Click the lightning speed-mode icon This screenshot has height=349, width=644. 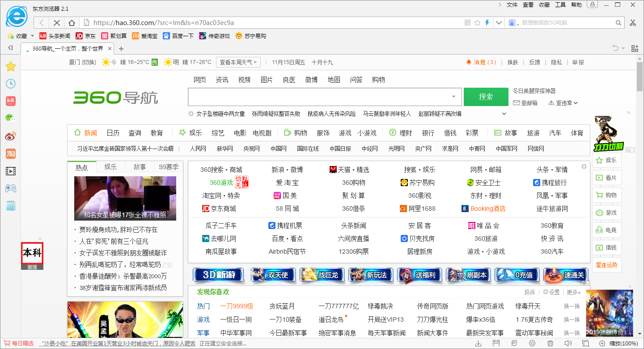click(x=487, y=23)
